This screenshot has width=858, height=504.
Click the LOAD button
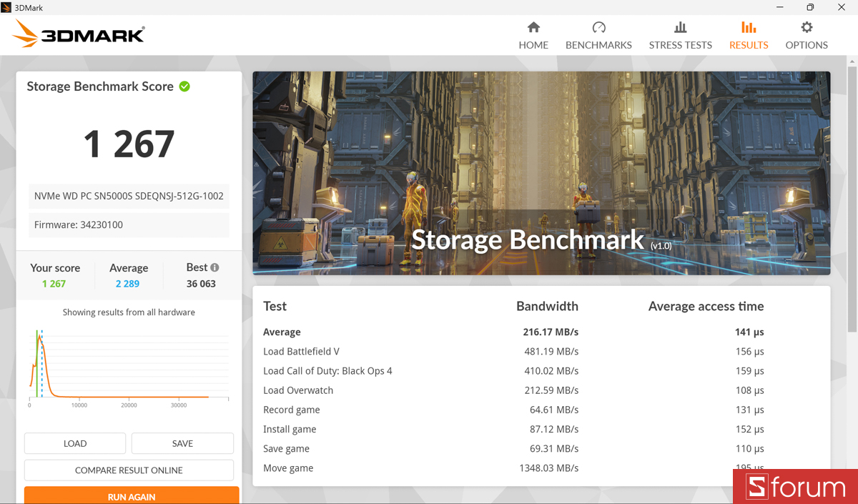point(74,443)
